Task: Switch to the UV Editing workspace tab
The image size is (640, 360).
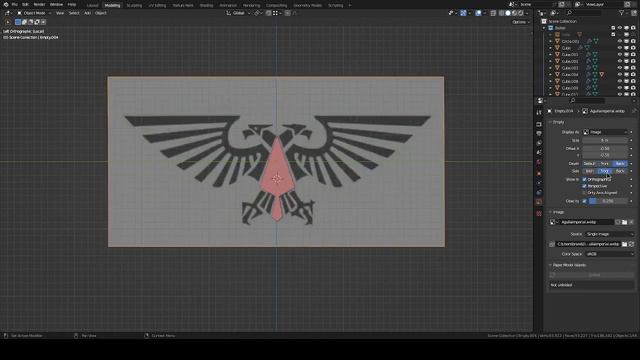Action: 157,5
